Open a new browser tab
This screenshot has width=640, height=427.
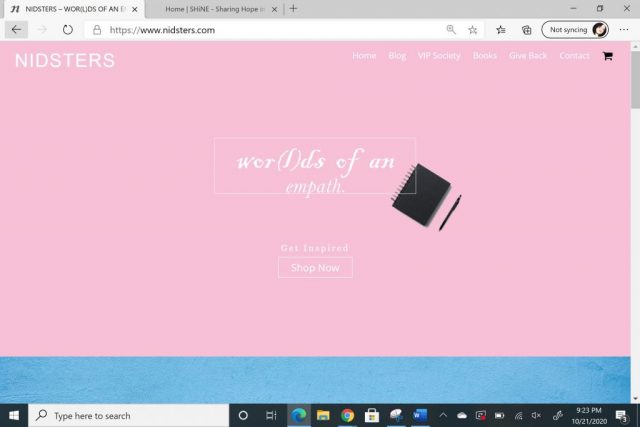(x=293, y=8)
